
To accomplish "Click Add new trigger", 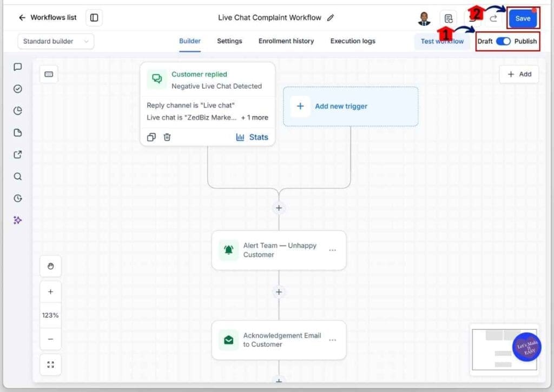I will pos(351,107).
